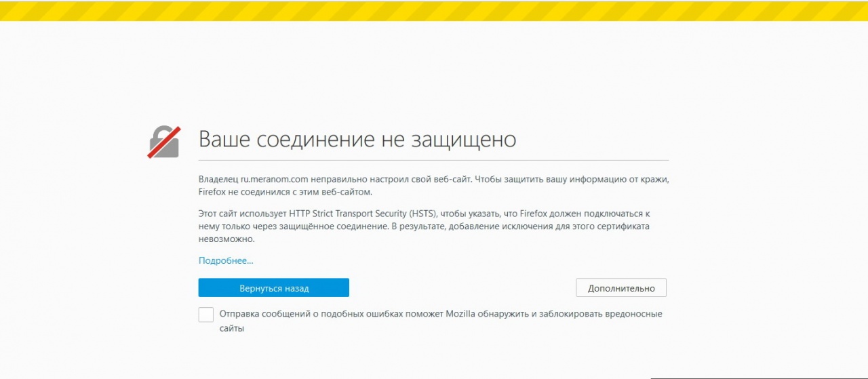Enable the error reporting checkbox
This screenshot has width=868, height=379.
tap(206, 315)
